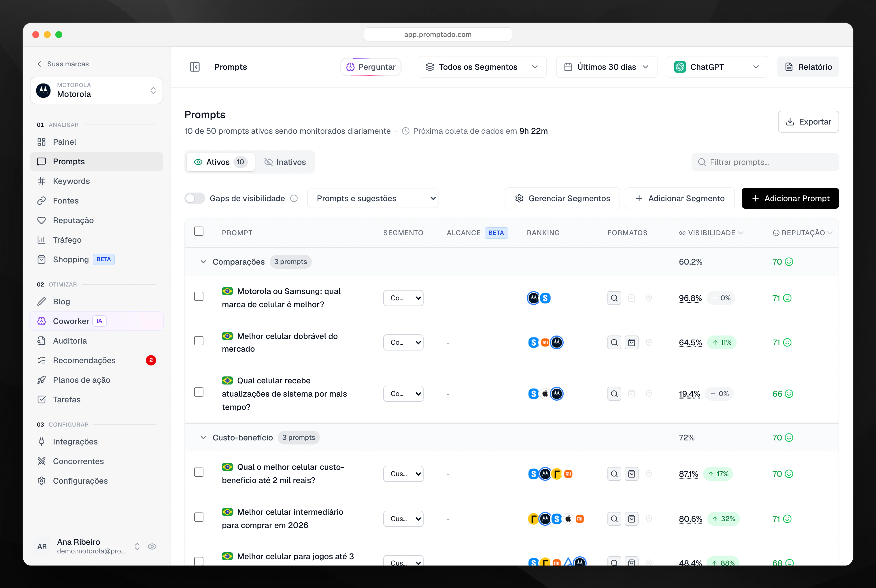The width and height of the screenshot is (876, 588).
Task: Toggle the eye icon beside Ana Ribeiro
Action: (x=152, y=547)
